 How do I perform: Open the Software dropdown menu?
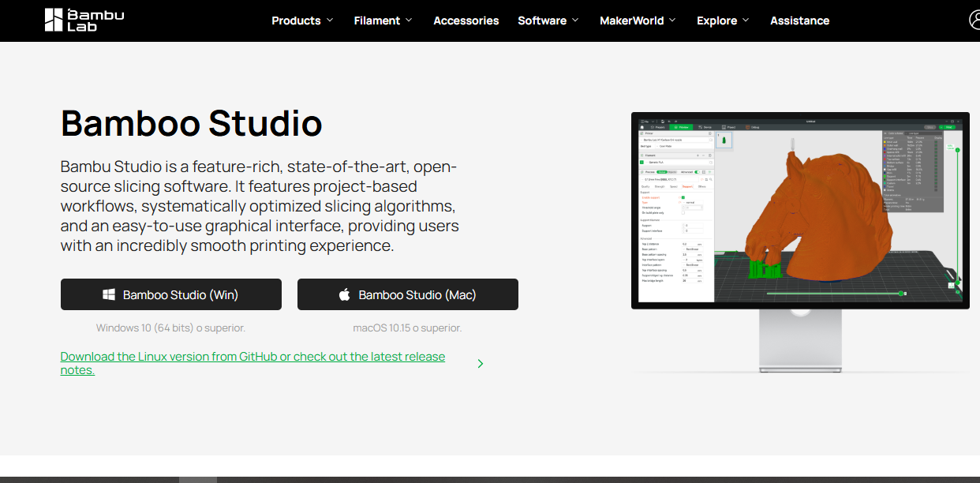(x=548, y=21)
